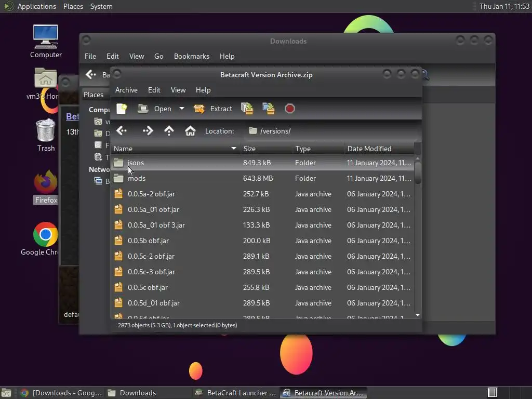Viewport: 532px width, 399px height.
Task: Launch Firefox from the desktop
Action: point(46,187)
